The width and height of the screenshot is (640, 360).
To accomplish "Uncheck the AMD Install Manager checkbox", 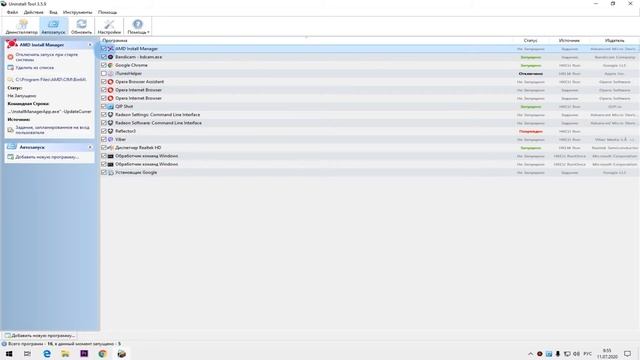I will click(x=104, y=49).
